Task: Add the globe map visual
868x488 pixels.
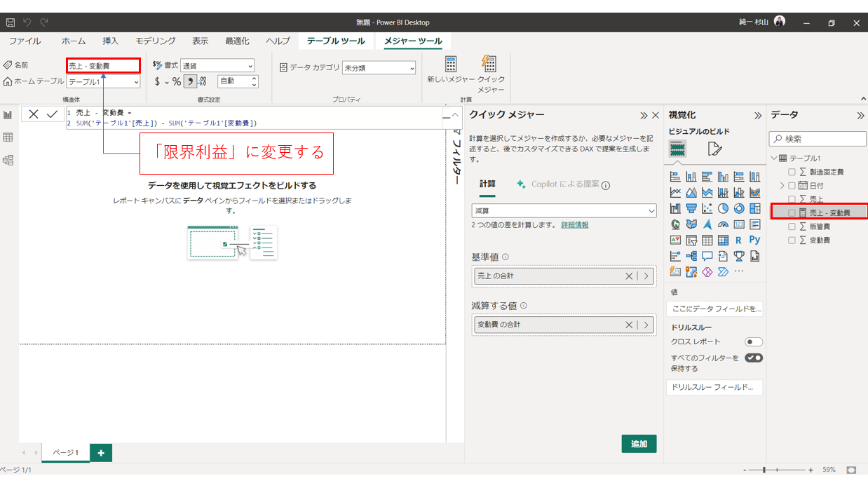Action: tap(676, 224)
